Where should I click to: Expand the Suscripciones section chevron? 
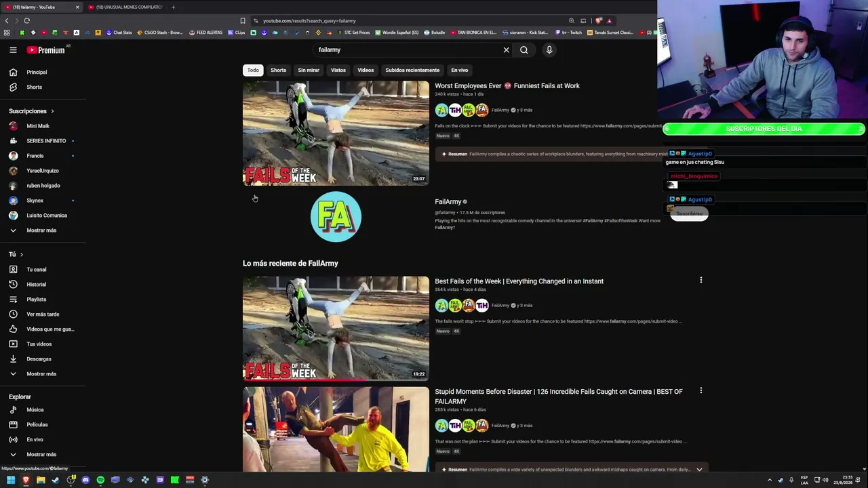point(52,111)
